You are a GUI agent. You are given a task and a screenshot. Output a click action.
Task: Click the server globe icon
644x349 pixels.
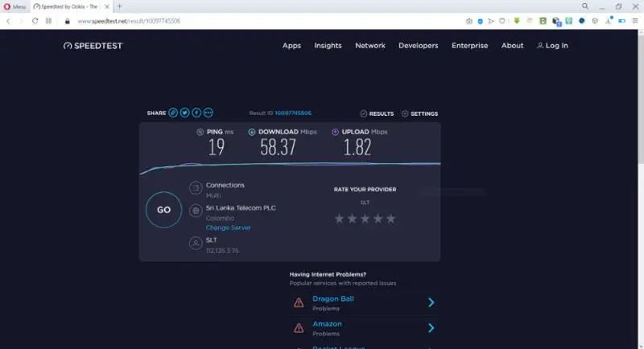pyautogui.click(x=196, y=211)
